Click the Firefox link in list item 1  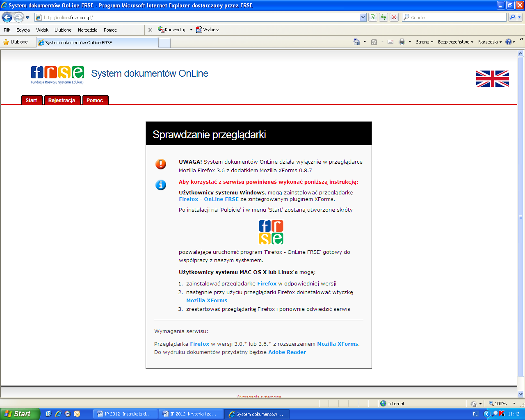tap(267, 283)
